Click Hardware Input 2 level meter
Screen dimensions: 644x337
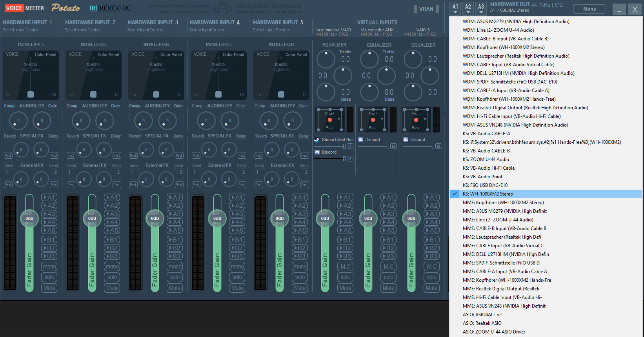pos(73,243)
